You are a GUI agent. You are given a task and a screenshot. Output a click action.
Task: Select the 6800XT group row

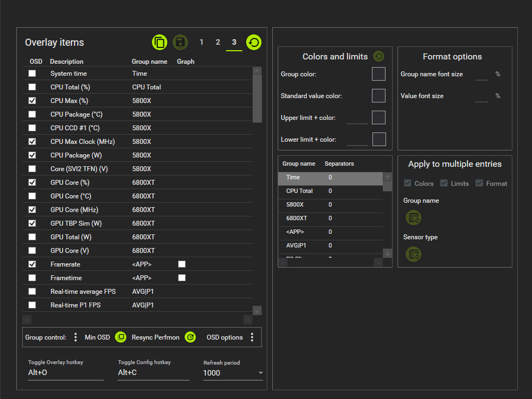[330, 219]
